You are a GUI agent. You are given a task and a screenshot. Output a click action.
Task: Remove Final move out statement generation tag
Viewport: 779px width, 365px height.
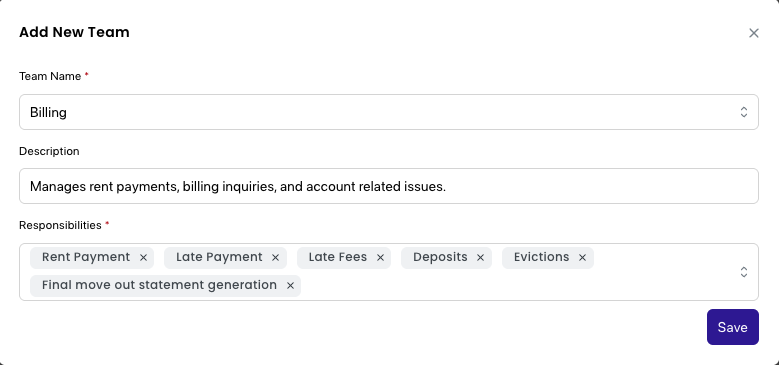290,286
